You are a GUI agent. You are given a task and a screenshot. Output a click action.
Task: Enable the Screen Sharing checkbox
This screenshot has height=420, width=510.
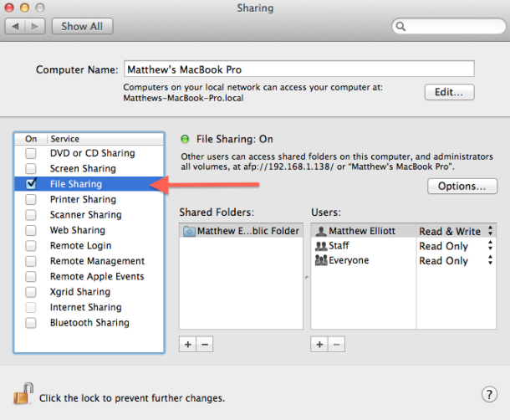(31, 168)
